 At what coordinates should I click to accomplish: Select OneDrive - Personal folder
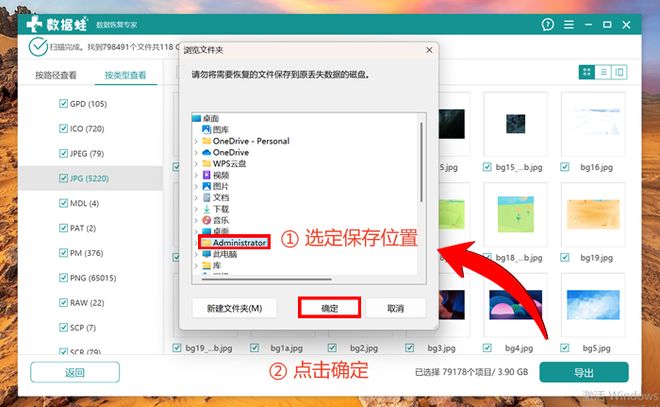click(x=246, y=141)
